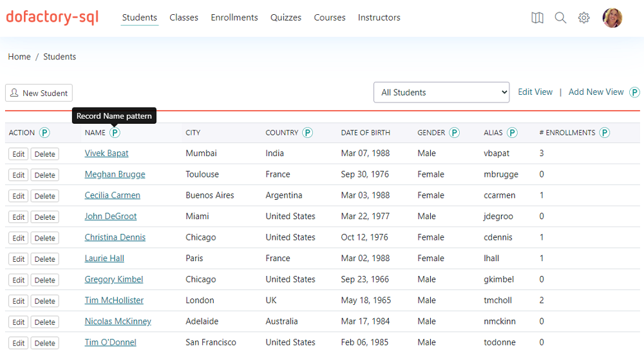Viewport: 644px width, 352px height.
Task: Open the map/guide book icon
Action: tap(537, 18)
